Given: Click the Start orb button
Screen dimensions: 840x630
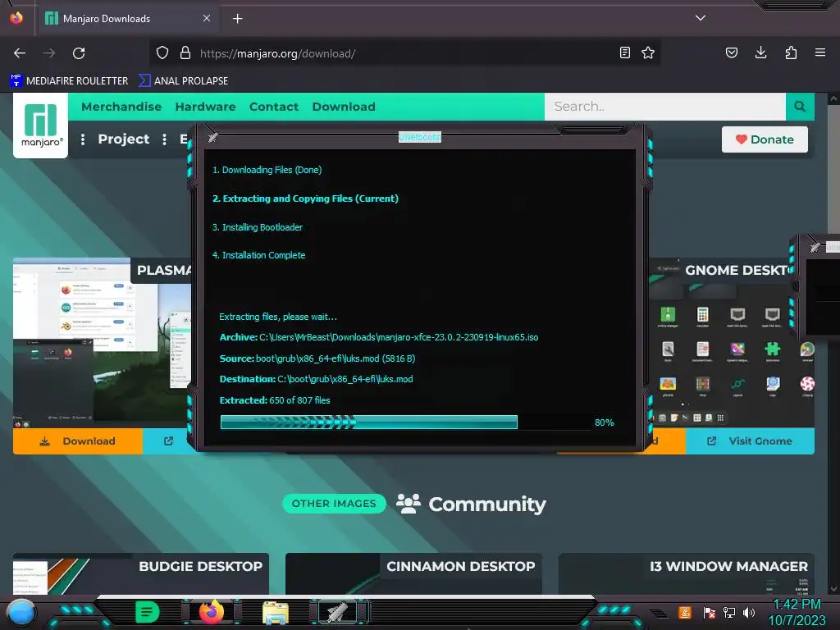Looking at the screenshot, I should [21, 612].
